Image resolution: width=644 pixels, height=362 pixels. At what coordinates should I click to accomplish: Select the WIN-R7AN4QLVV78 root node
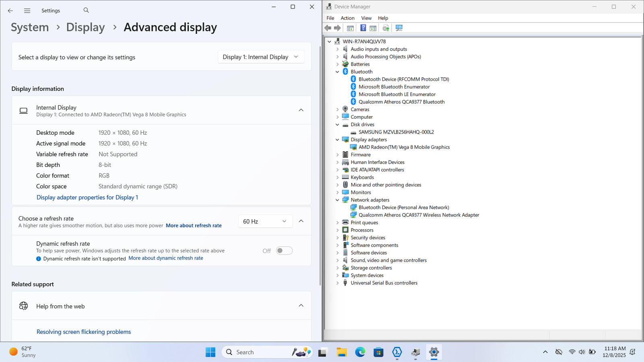[364, 41]
